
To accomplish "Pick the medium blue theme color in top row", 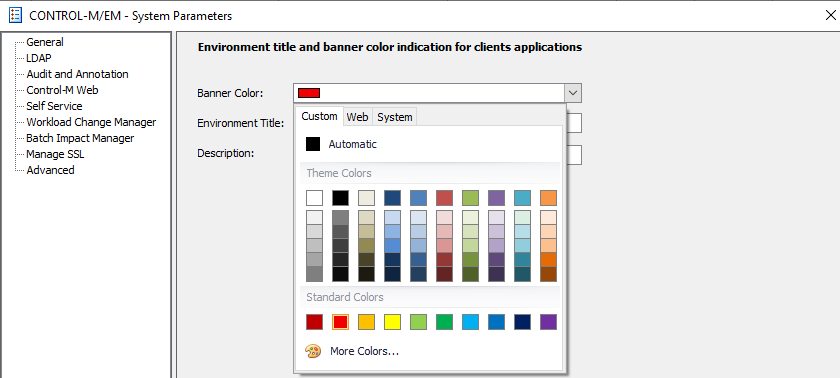I will (418, 198).
